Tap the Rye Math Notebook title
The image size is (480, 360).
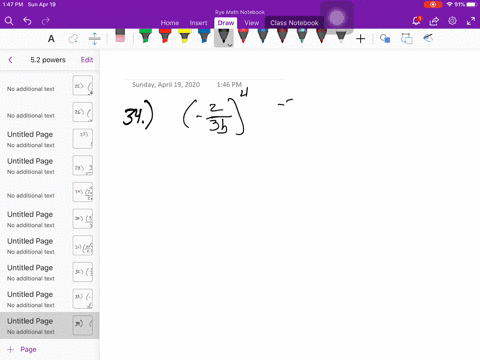pyautogui.click(x=240, y=12)
